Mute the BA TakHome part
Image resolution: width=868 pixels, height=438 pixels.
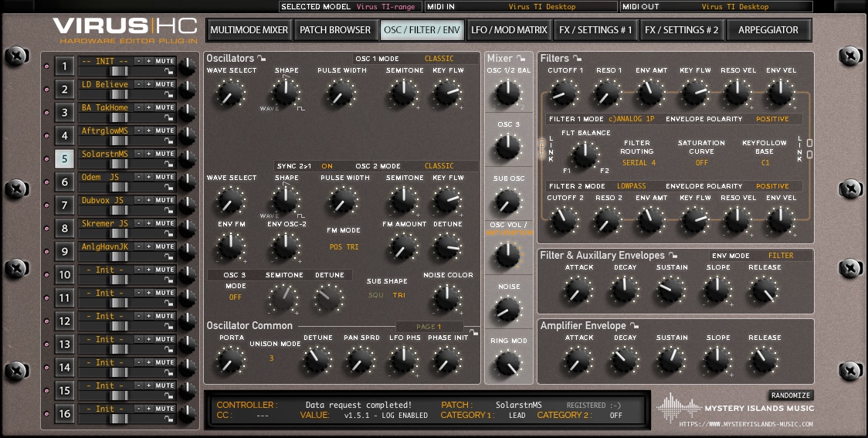[x=165, y=107]
